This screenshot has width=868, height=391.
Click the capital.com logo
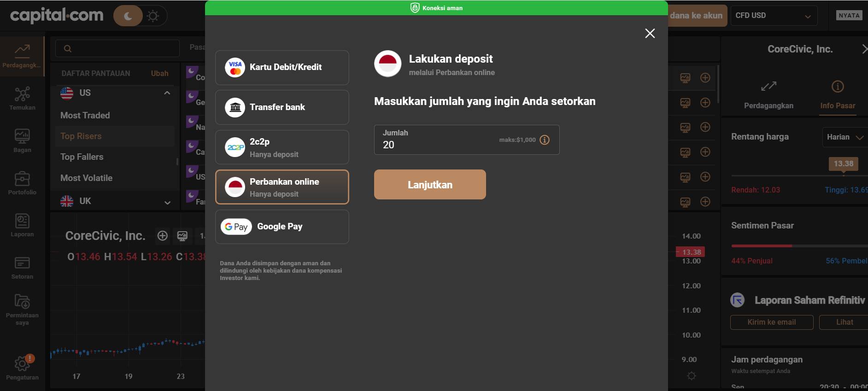point(57,15)
